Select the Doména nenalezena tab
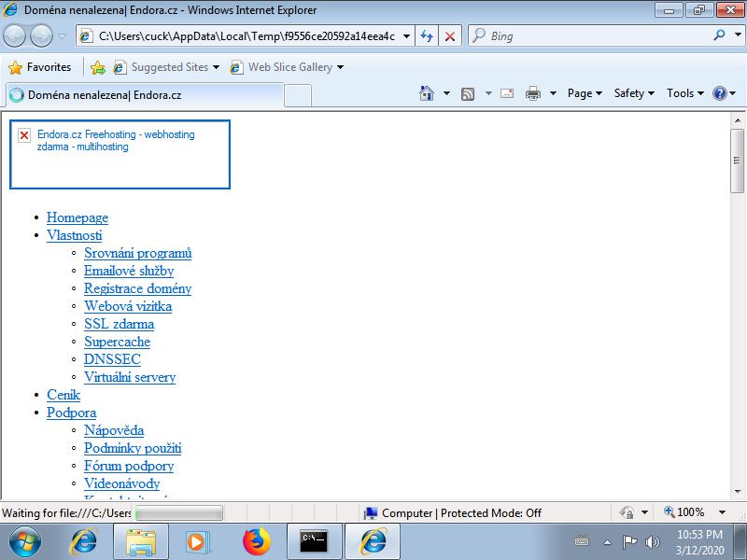Screen dimensions: 747x560 pos(145,95)
